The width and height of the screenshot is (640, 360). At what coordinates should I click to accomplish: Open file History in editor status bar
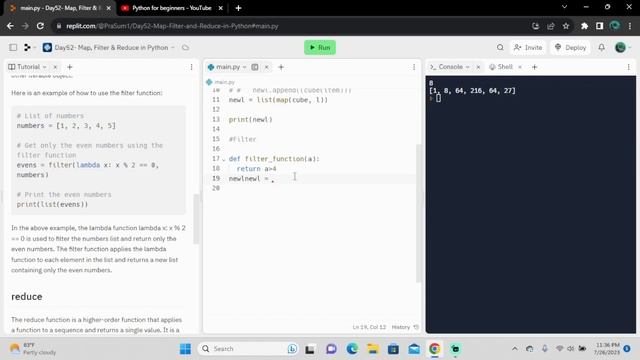pyautogui.click(x=405, y=327)
